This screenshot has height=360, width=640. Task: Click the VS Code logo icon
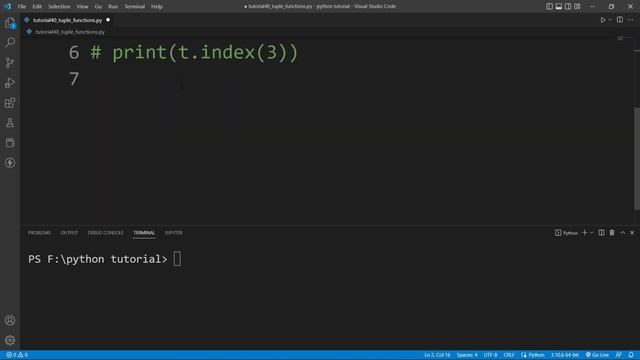[x=8, y=7]
